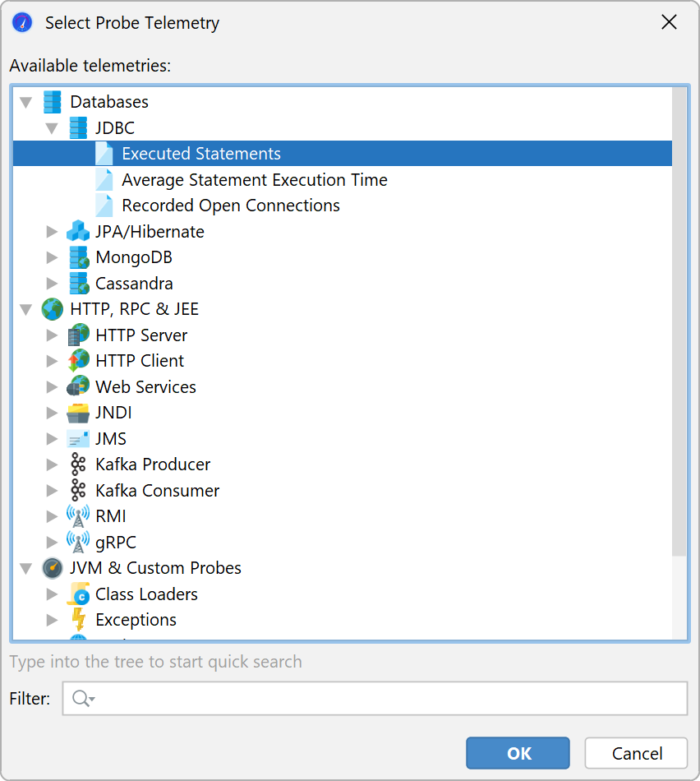700x781 pixels.
Task: Cancel the telemetry selection dialog
Action: tap(636, 753)
